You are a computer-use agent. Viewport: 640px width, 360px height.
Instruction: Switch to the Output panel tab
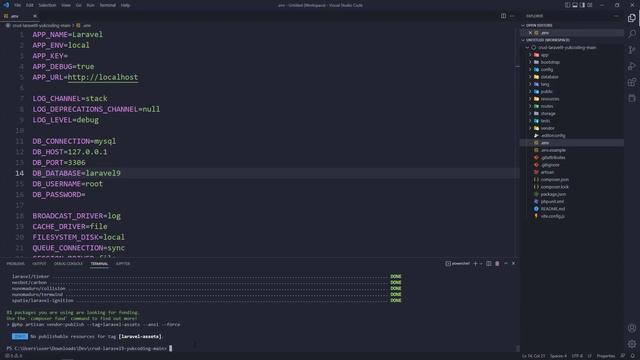click(x=39, y=264)
